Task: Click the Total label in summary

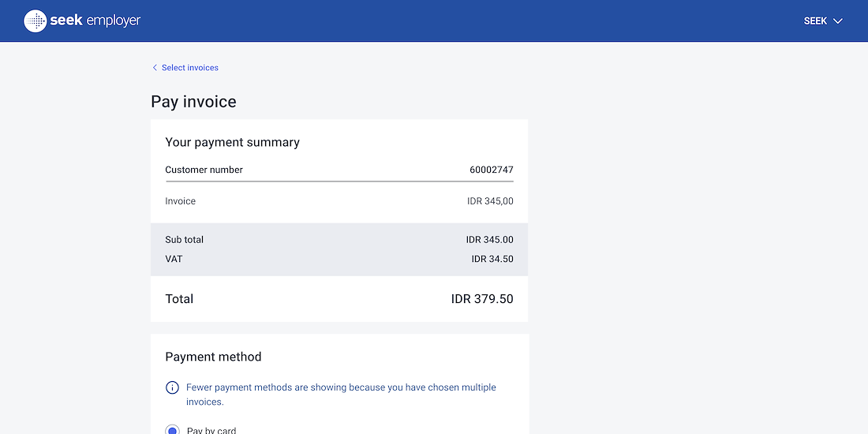Action: (x=179, y=299)
